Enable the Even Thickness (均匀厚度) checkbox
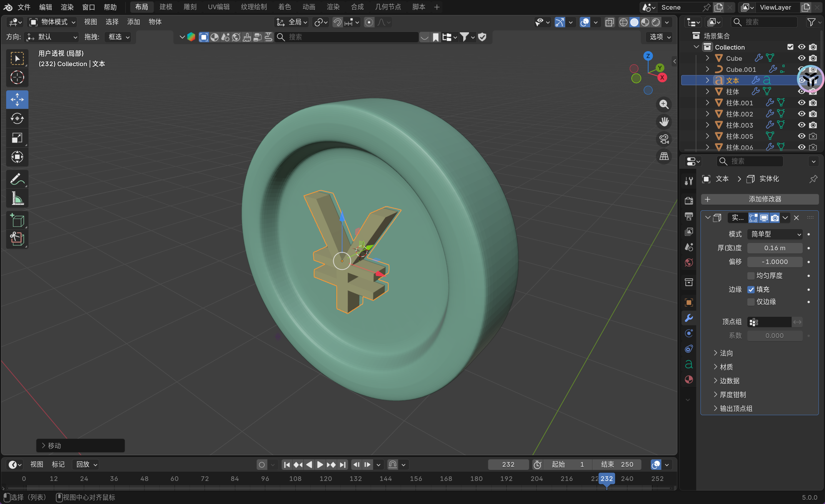This screenshot has height=504, width=825. click(751, 276)
